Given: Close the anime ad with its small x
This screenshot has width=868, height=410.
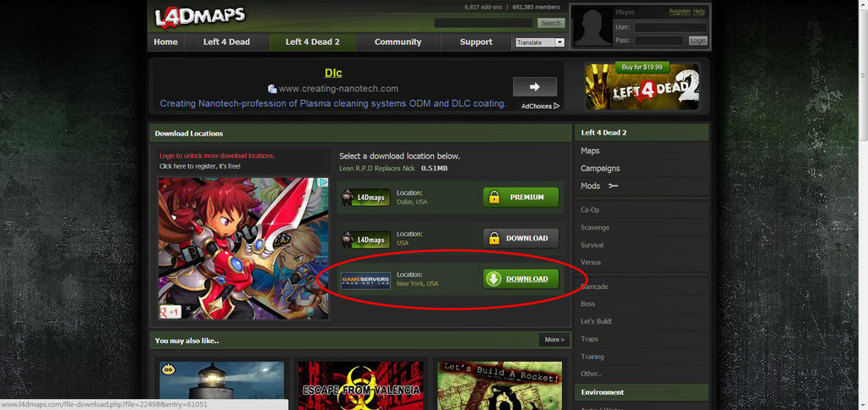Looking at the screenshot, I should pyautogui.click(x=188, y=308).
